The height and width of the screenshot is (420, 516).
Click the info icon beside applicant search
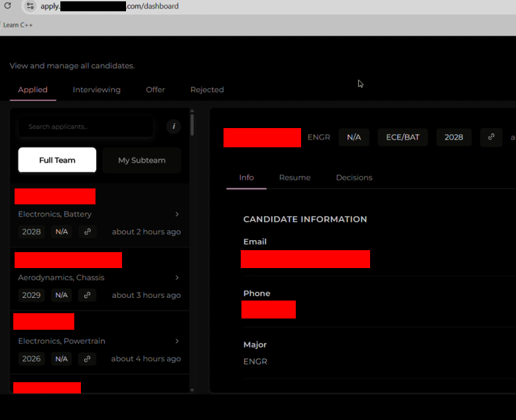coord(173,126)
